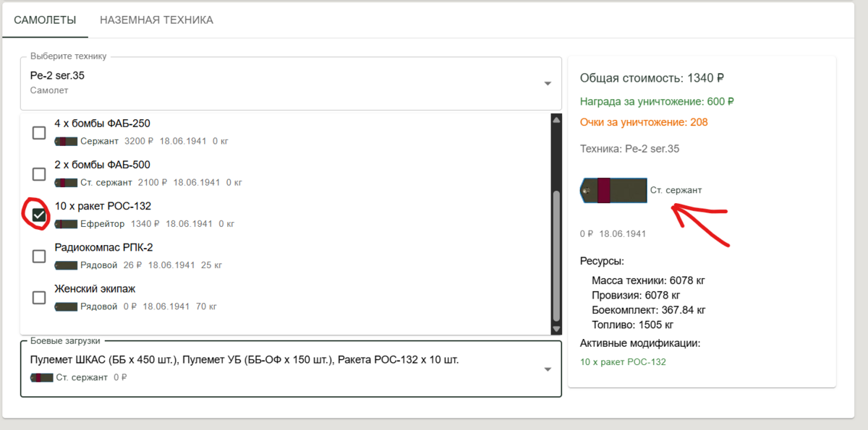The image size is (868, 430).
Task: Click rank icon in Боевые загрузки field
Action: 42,377
